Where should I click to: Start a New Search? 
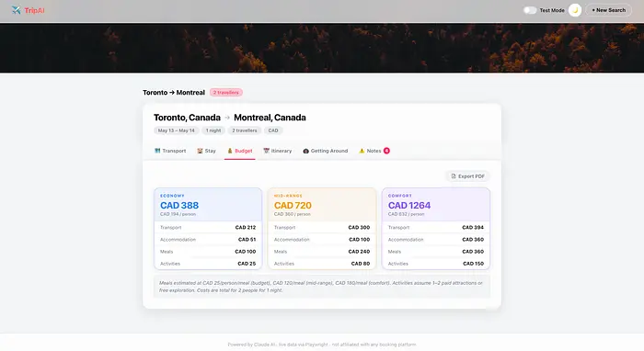coord(609,10)
